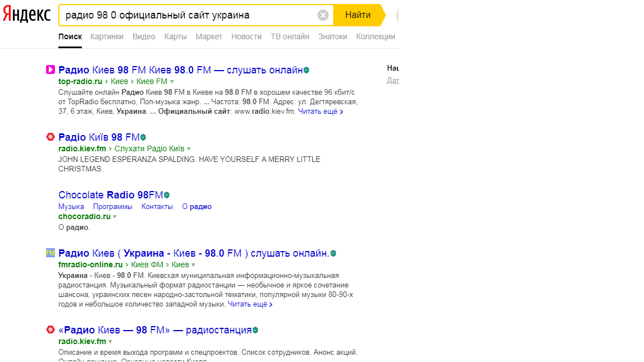
Task: Open the fmradio-online.ru domain link
Action: pyautogui.click(x=90, y=264)
